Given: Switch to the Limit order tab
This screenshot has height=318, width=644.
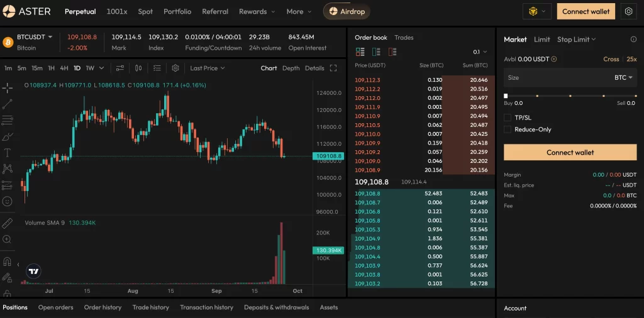Looking at the screenshot, I should (541, 40).
